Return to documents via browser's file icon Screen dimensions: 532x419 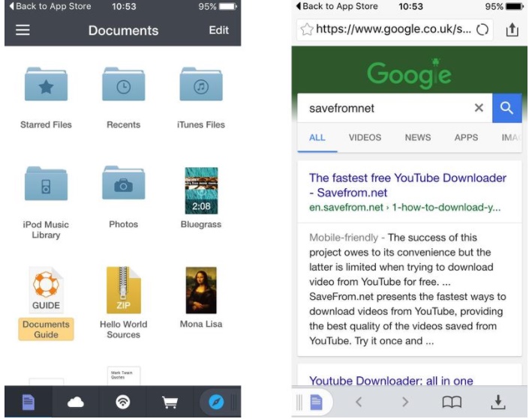(316, 402)
